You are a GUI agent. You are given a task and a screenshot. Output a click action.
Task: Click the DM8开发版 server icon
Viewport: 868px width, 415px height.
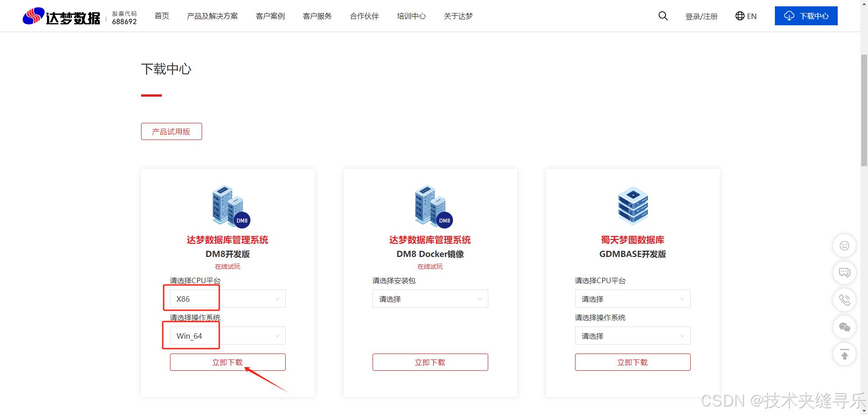coord(231,206)
